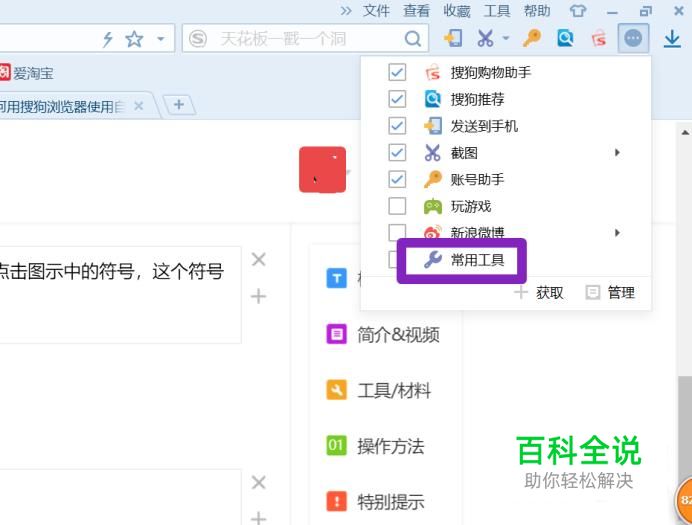Bookmark page with the star icon
Image resolution: width=692 pixels, height=525 pixels.
[134, 39]
